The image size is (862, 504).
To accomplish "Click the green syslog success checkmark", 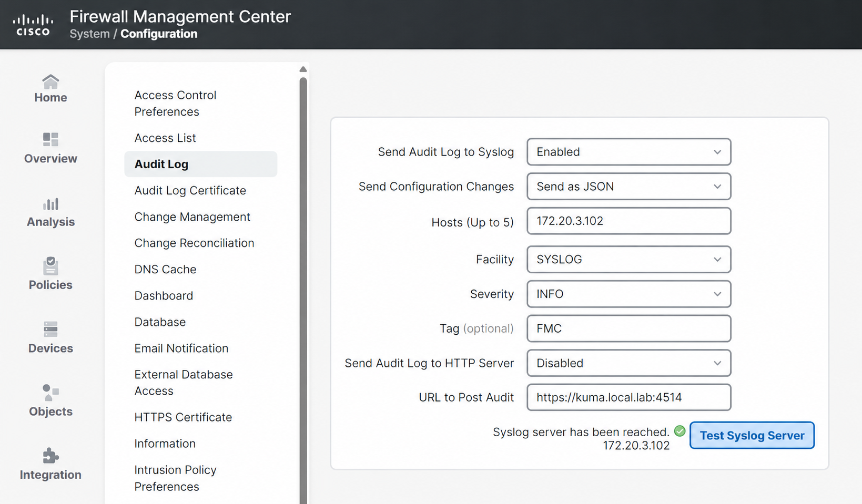I will tap(680, 431).
